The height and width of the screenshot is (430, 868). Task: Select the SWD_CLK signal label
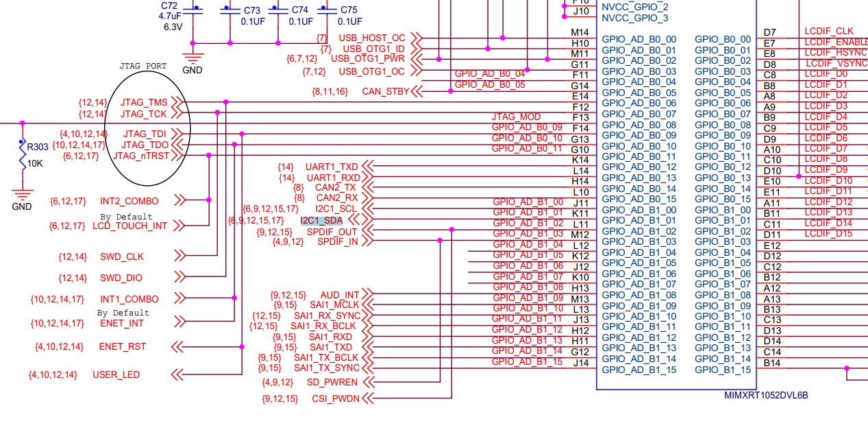(x=121, y=256)
